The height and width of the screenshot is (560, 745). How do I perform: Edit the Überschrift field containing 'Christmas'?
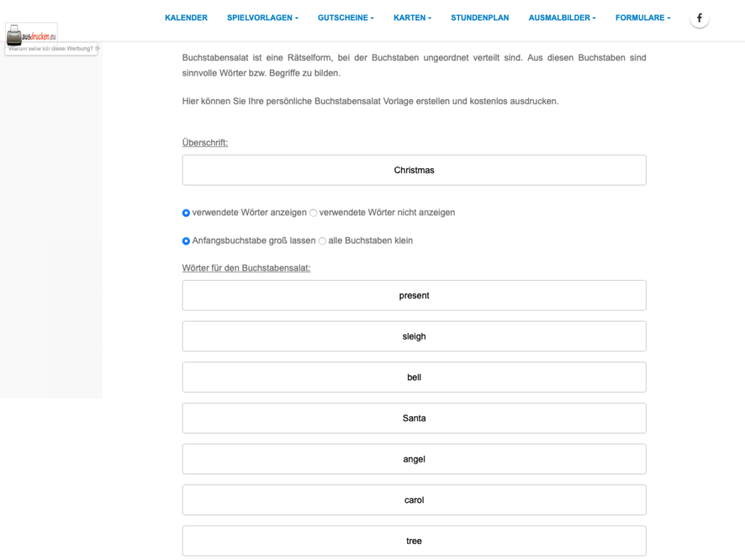[x=414, y=170]
